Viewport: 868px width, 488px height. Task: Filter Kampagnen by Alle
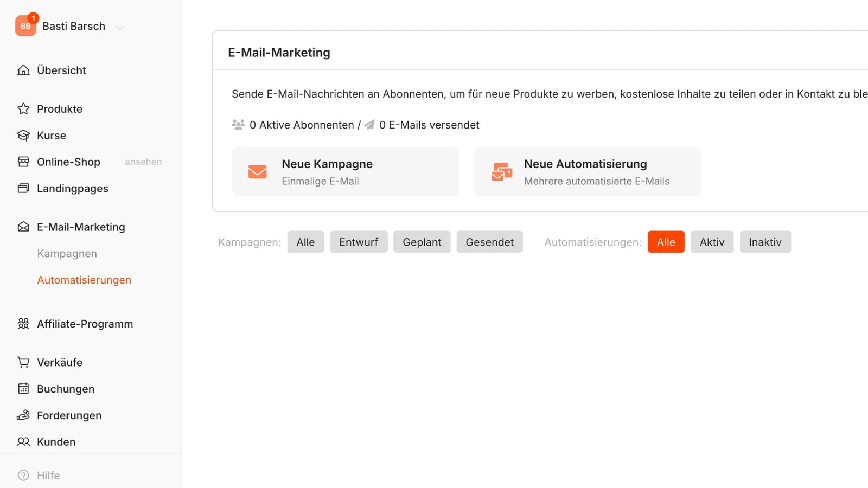click(305, 242)
